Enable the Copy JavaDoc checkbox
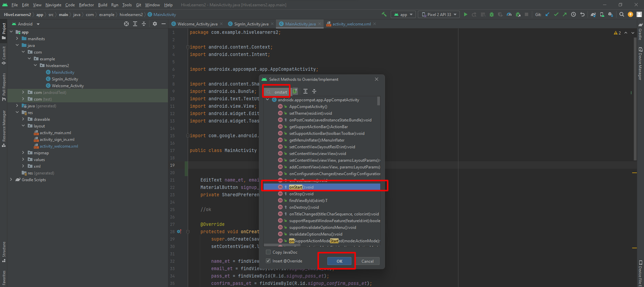Screen dimensions: 644x287 [x=268, y=252]
